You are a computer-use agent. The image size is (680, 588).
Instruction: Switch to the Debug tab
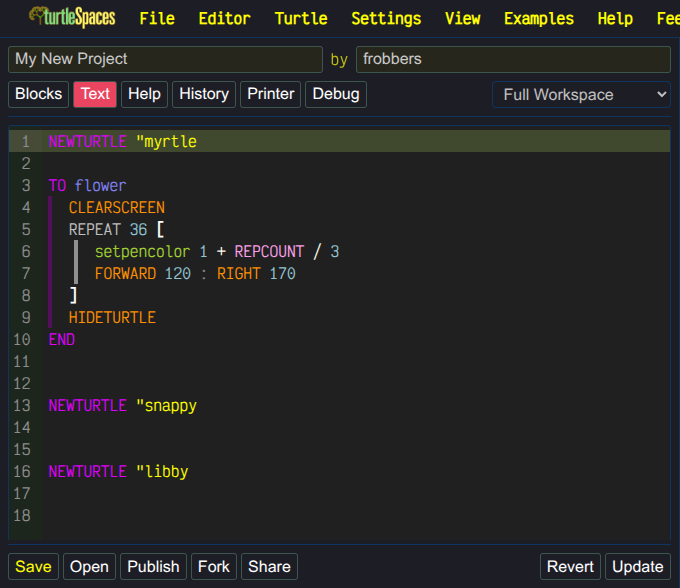pyautogui.click(x=336, y=94)
